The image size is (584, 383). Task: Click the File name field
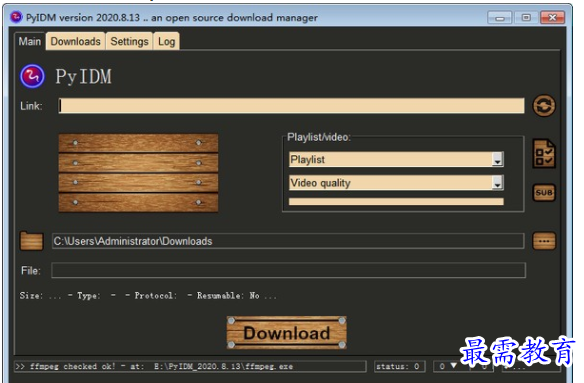click(288, 270)
